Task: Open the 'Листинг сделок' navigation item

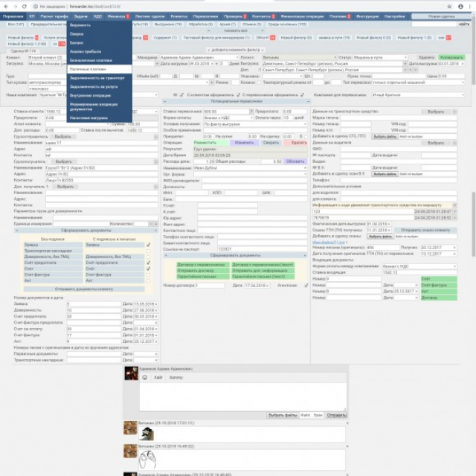Action: tap(150, 16)
